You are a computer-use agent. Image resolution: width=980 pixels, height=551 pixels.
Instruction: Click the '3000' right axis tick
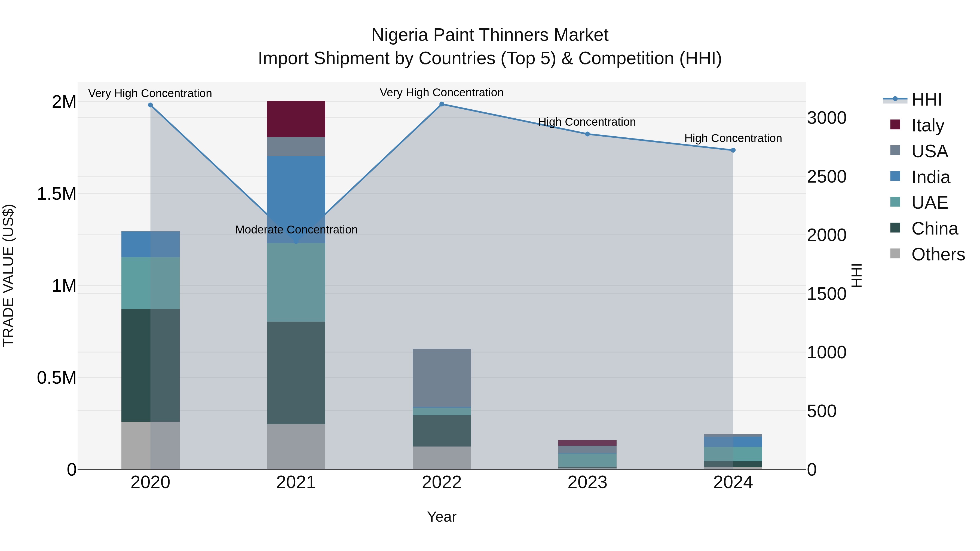click(827, 118)
